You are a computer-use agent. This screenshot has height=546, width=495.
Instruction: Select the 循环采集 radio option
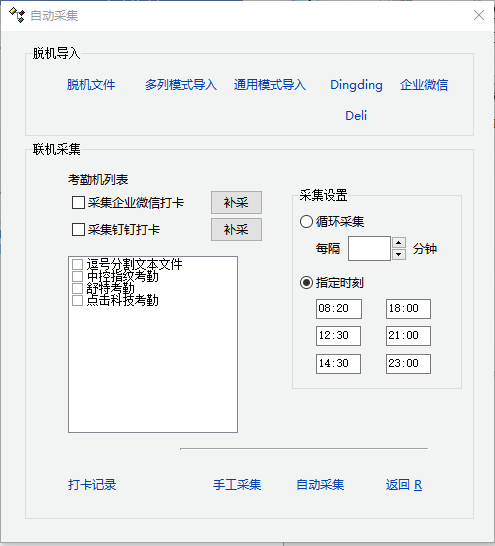[306, 221]
